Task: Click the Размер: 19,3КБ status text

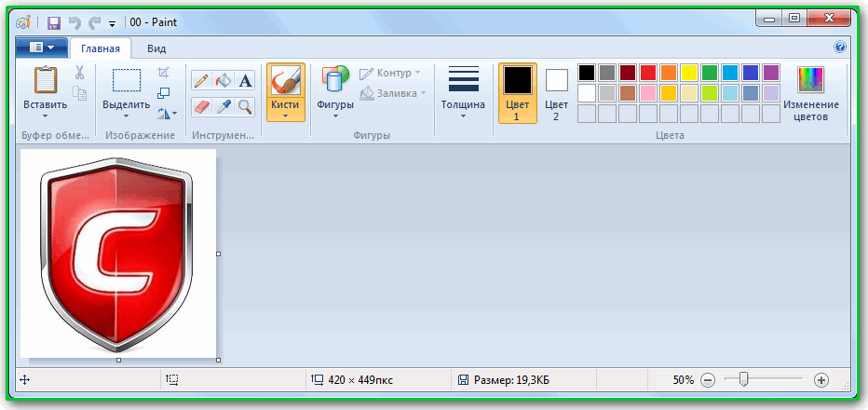Action: [511, 380]
